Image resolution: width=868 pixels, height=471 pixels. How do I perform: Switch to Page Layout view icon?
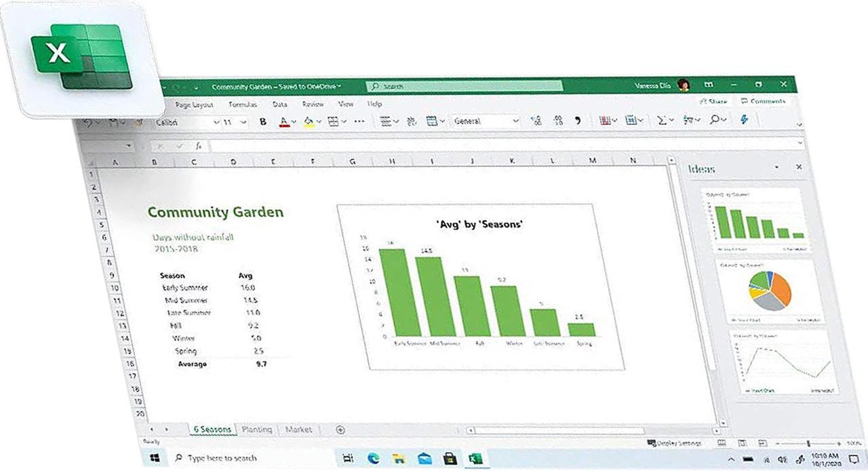743,443
